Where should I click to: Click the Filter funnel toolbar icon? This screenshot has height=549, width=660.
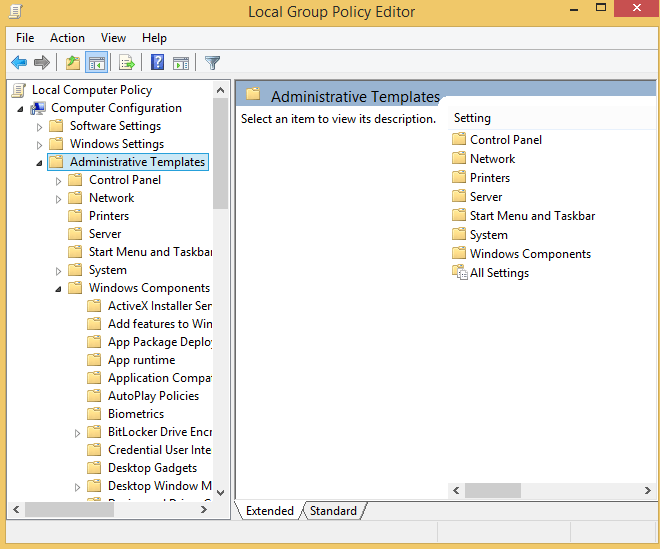pyautogui.click(x=212, y=63)
